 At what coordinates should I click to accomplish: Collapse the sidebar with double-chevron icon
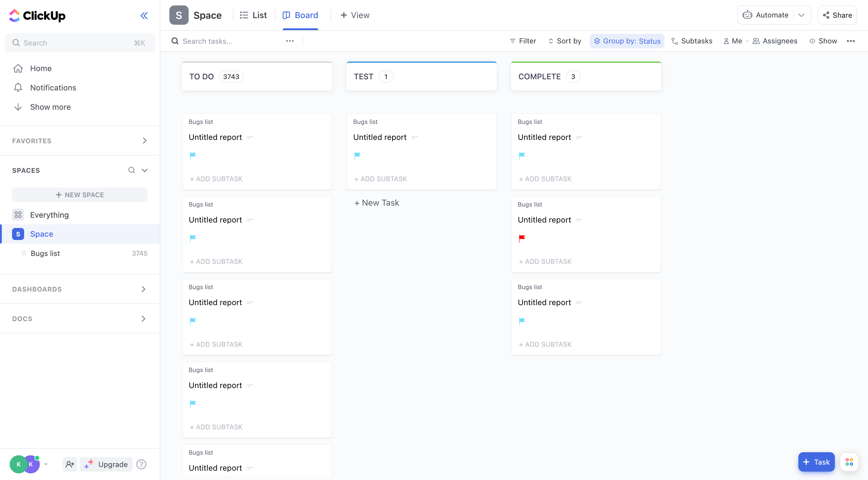144,15
